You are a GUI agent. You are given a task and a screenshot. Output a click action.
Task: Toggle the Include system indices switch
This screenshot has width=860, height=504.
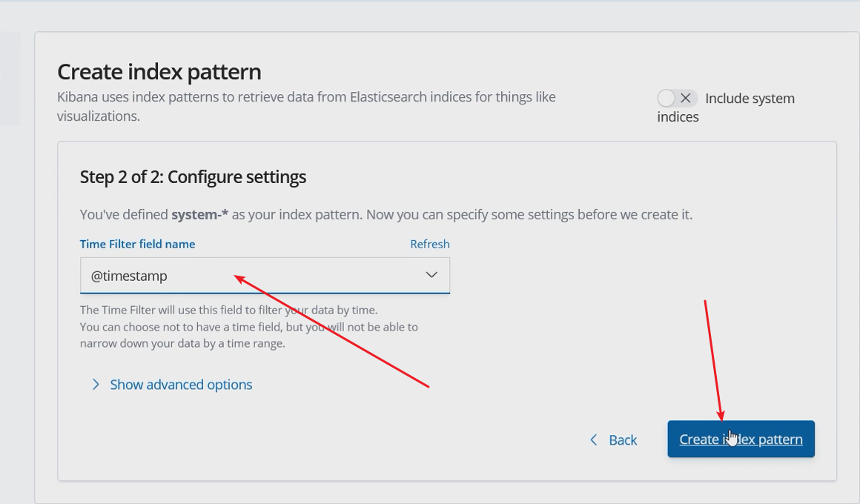678,98
